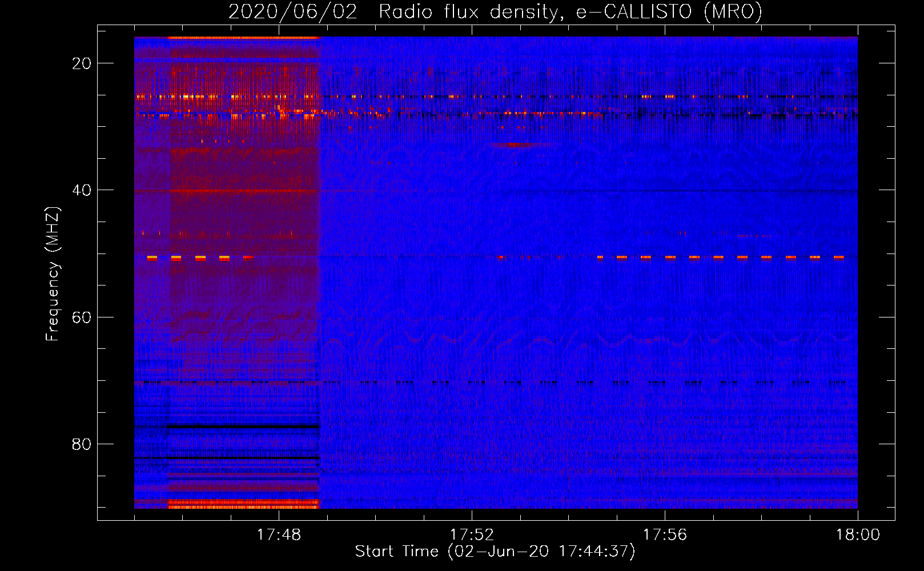Click the 'Frequency (MHZ)' axis label
924x571 pixels.
click(x=53, y=274)
